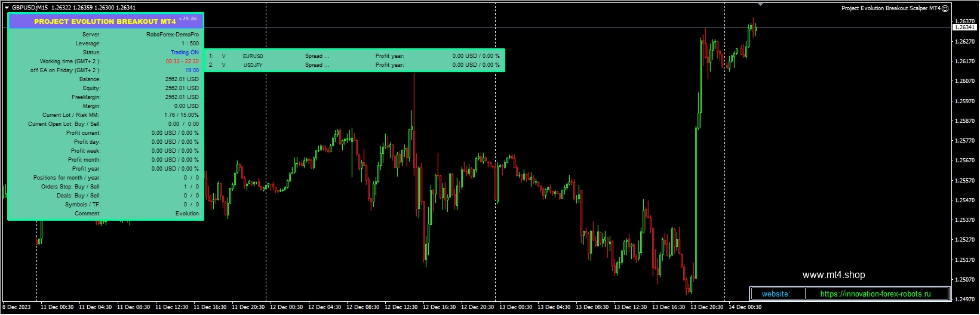Click the 'Trading ON' status value
Screen dimensions: 980x315
[x=185, y=52]
